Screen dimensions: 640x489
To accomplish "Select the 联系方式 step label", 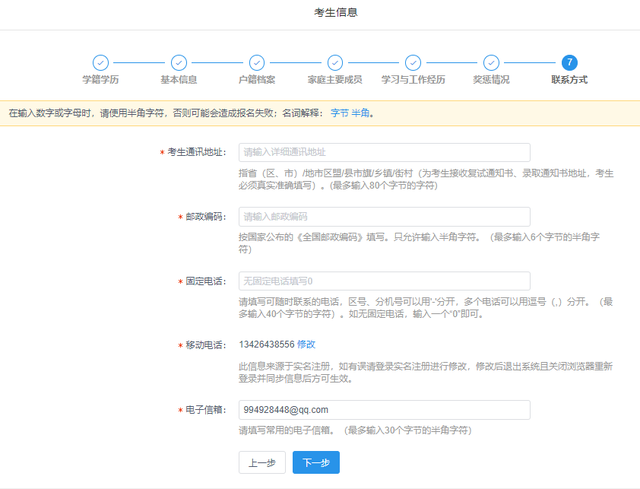I will (x=569, y=80).
